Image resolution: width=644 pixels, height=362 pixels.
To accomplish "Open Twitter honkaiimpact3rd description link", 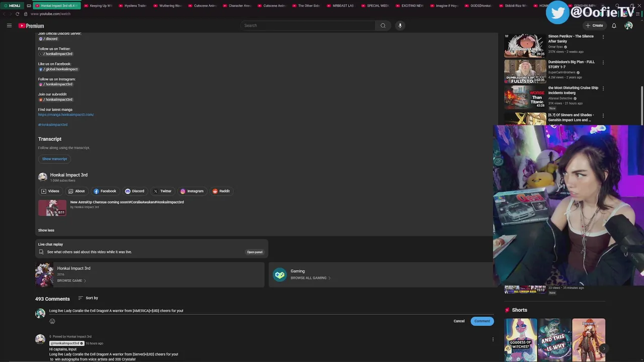I will [x=55, y=54].
